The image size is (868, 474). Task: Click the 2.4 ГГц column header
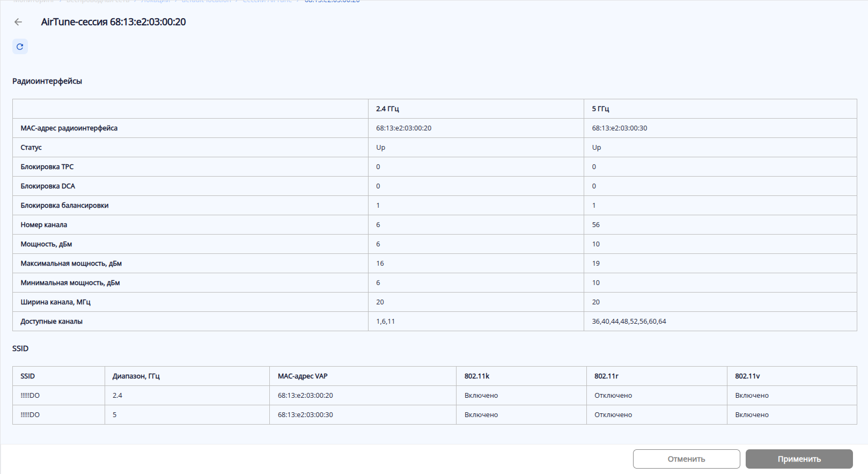coord(387,109)
